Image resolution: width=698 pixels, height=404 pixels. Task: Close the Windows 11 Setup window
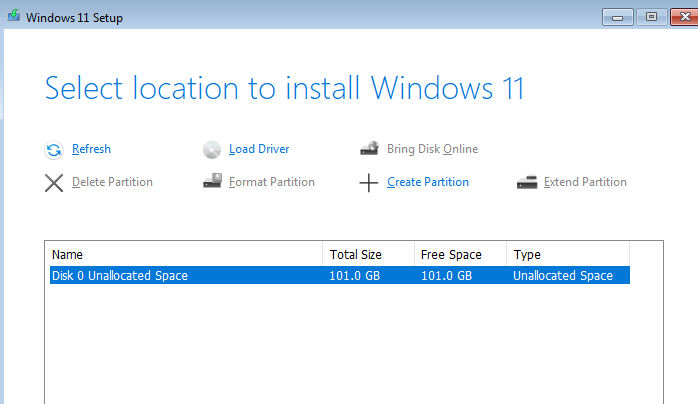click(x=684, y=17)
